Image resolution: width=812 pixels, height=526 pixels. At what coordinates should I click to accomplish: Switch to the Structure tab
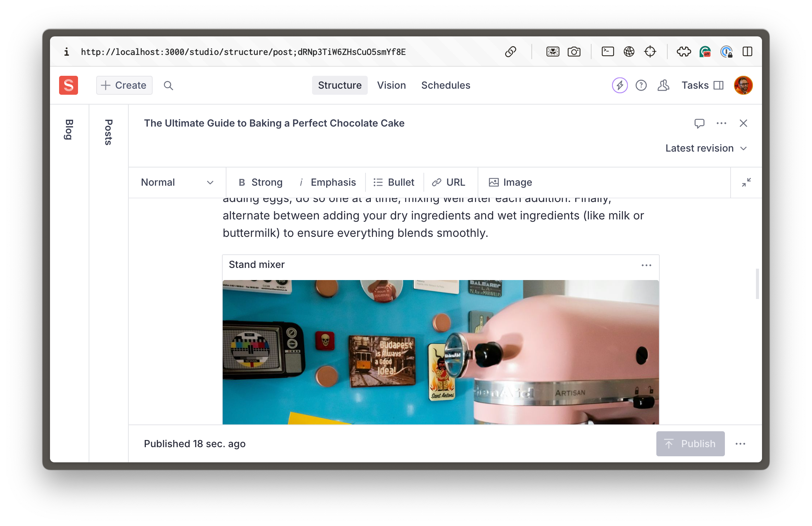tap(340, 85)
